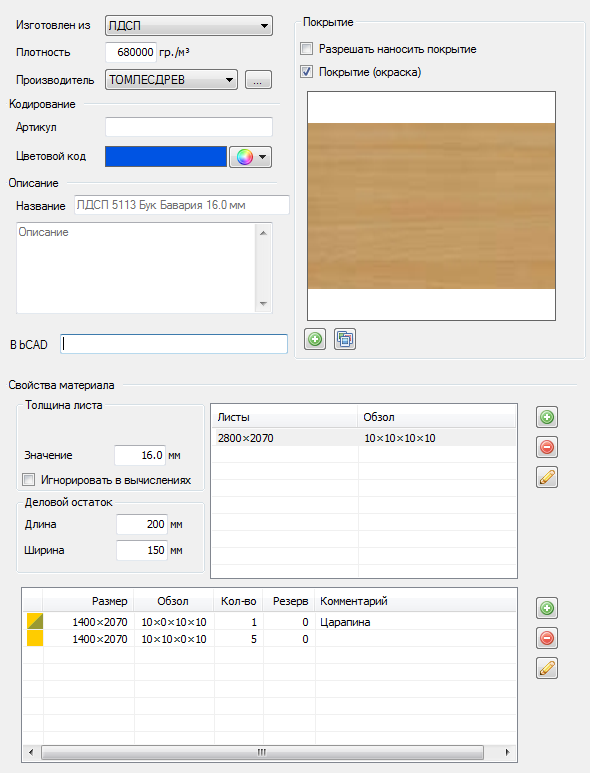Delete the selected remnant row
The image size is (590, 773).
pyautogui.click(x=547, y=638)
